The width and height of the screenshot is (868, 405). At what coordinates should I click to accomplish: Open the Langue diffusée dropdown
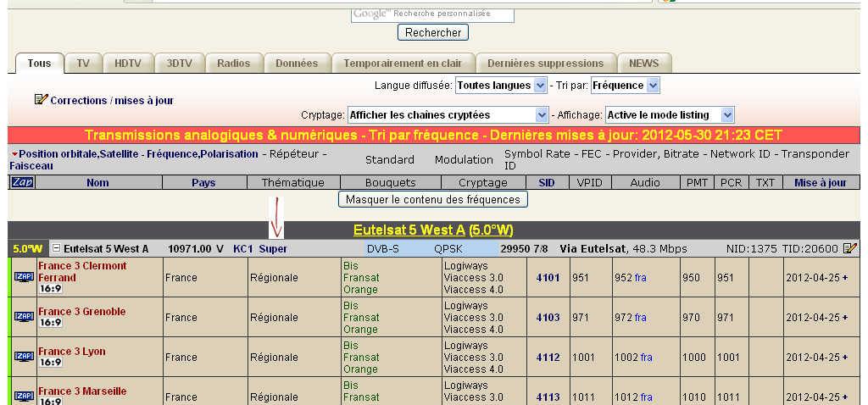(x=501, y=86)
